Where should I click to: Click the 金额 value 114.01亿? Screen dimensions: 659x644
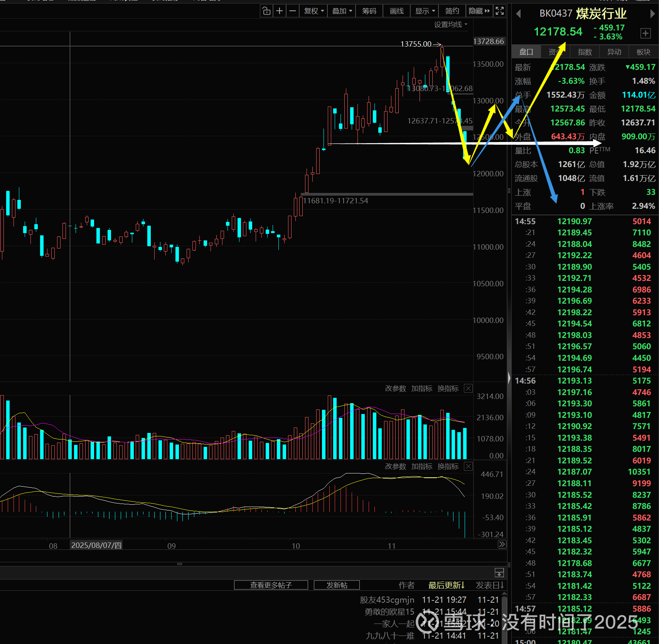[639, 95]
